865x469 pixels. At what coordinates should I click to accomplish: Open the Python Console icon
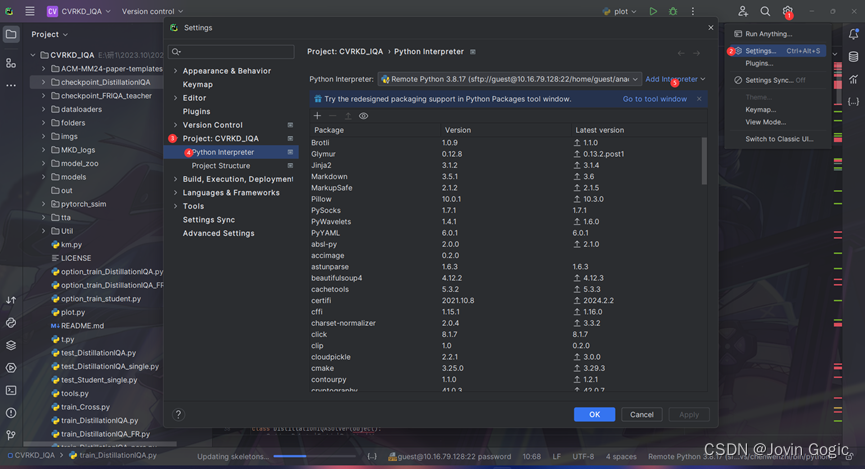[11, 323]
